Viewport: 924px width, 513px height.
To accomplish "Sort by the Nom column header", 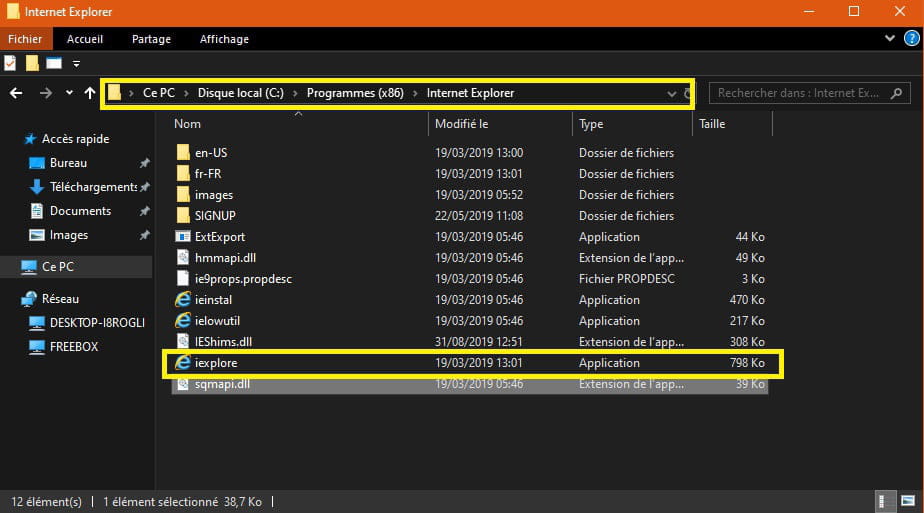I will (x=187, y=124).
